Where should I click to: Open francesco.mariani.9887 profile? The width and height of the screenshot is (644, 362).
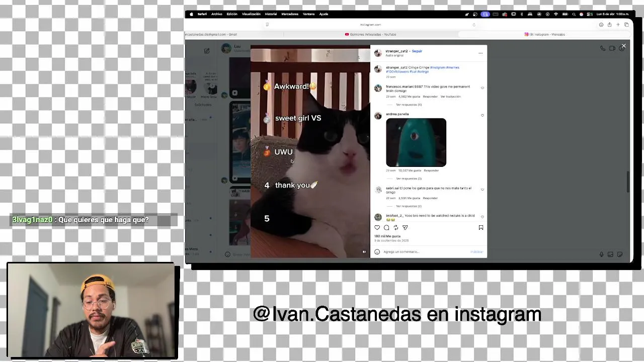(x=406, y=86)
